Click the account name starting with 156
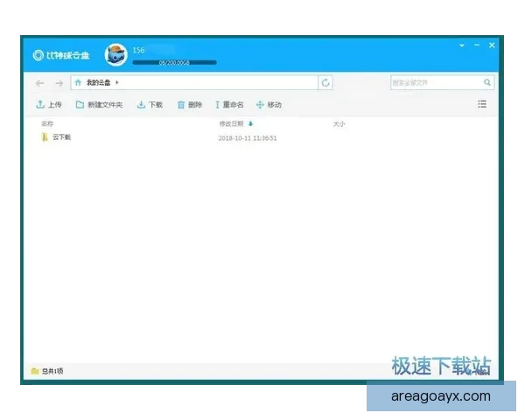Viewport: 525px width, 420px height. click(x=138, y=50)
